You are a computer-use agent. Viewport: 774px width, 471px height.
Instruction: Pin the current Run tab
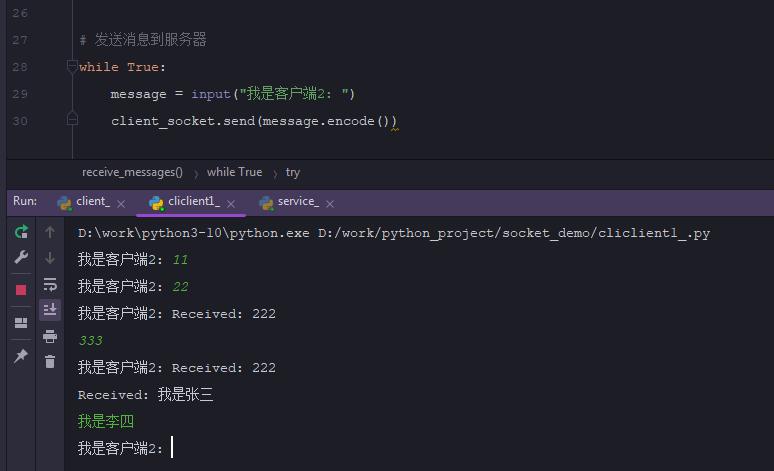point(21,355)
